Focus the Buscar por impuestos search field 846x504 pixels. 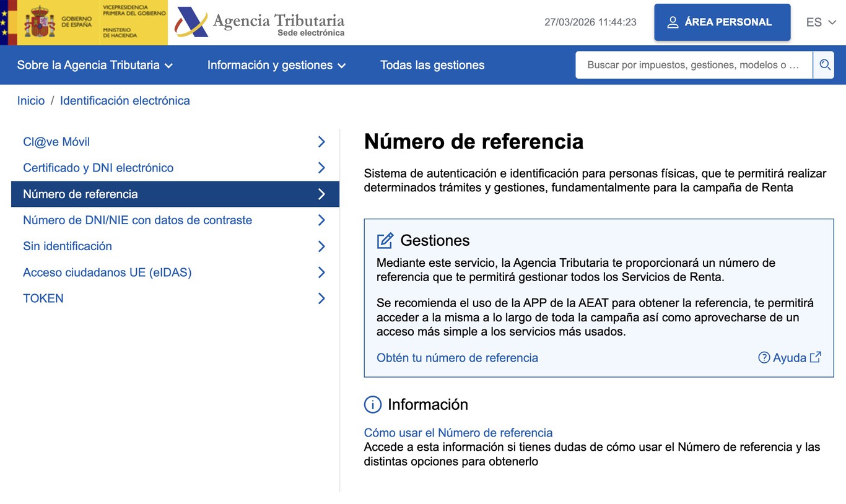[694, 65]
